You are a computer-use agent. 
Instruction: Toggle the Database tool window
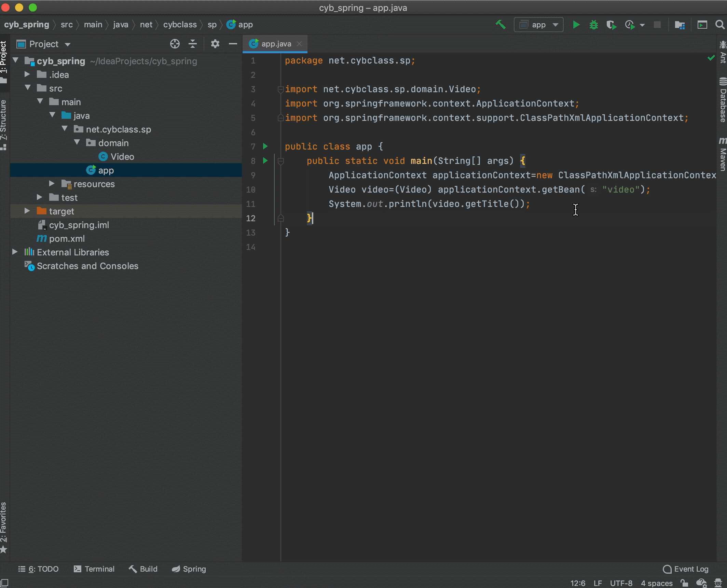click(x=722, y=100)
